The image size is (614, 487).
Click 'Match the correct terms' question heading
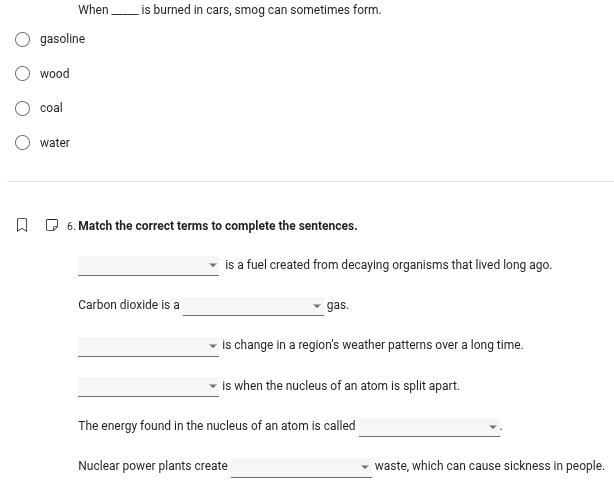coord(217,226)
